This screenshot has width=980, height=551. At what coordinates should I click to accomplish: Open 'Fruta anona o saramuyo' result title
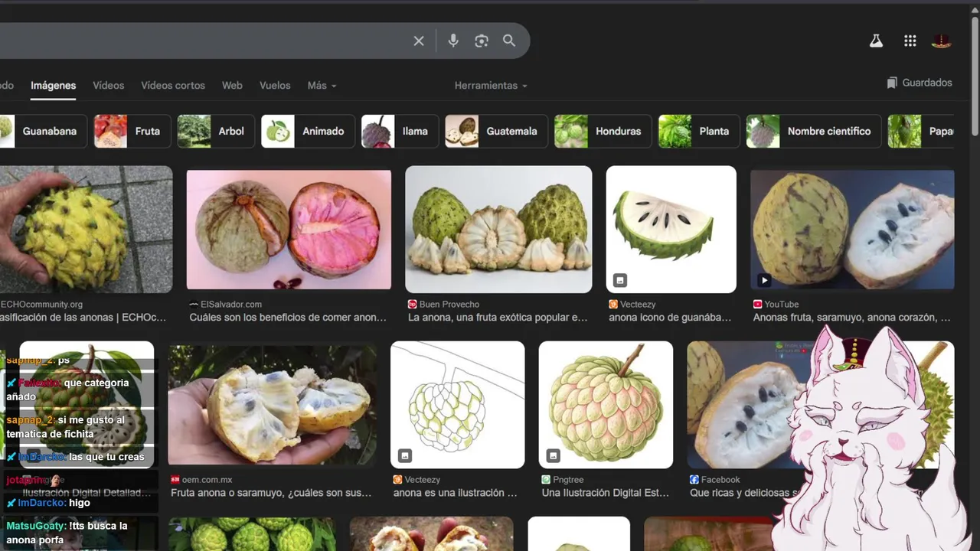[271, 493]
